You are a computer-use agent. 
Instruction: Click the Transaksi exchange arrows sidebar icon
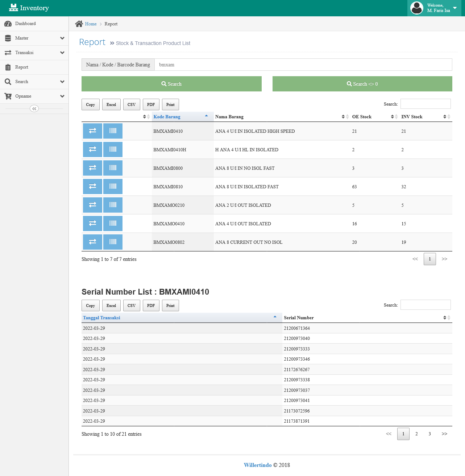point(8,53)
